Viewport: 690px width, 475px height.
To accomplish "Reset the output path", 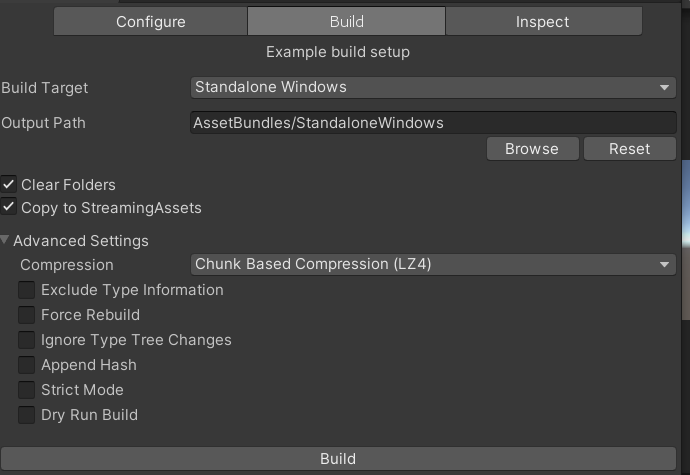I will tap(630, 148).
